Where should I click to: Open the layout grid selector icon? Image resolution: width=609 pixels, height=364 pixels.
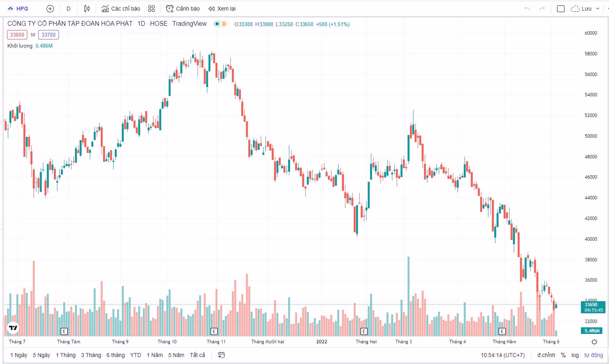tap(151, 9)
